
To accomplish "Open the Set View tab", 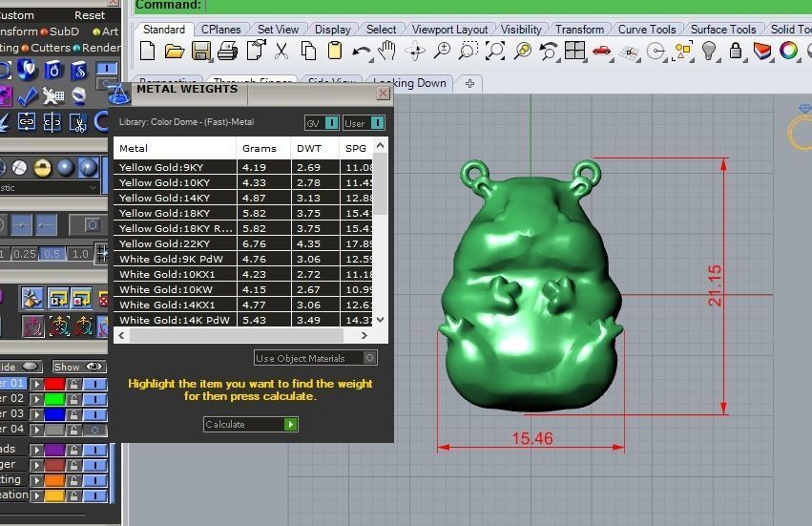I will pos(278,30).
